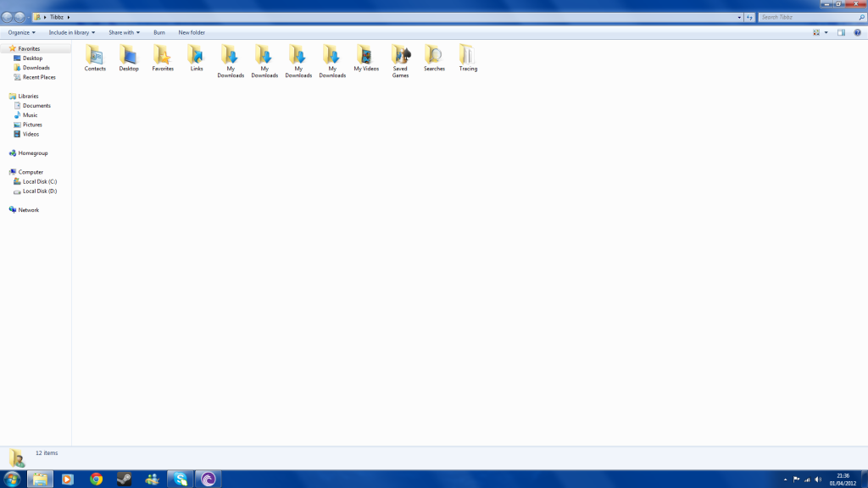Go back with the Back arrow button

click(x=7, y=17)
